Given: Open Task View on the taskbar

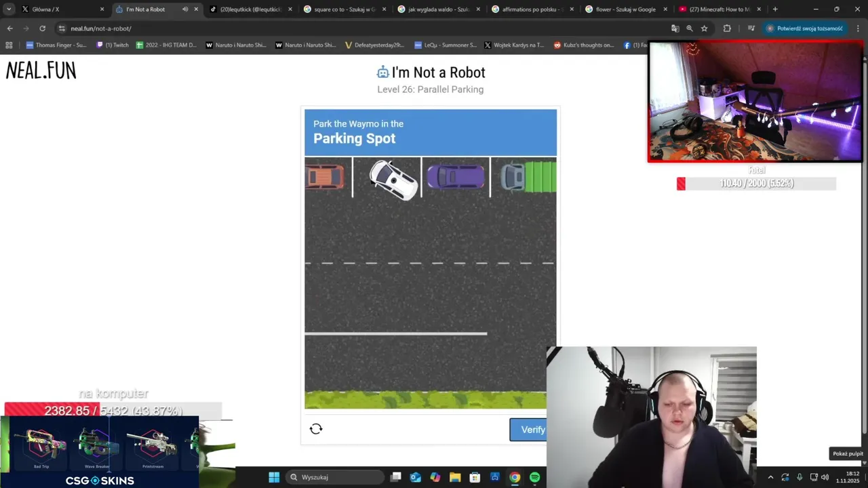Looking at the screenshot, I should pos(396,477).
